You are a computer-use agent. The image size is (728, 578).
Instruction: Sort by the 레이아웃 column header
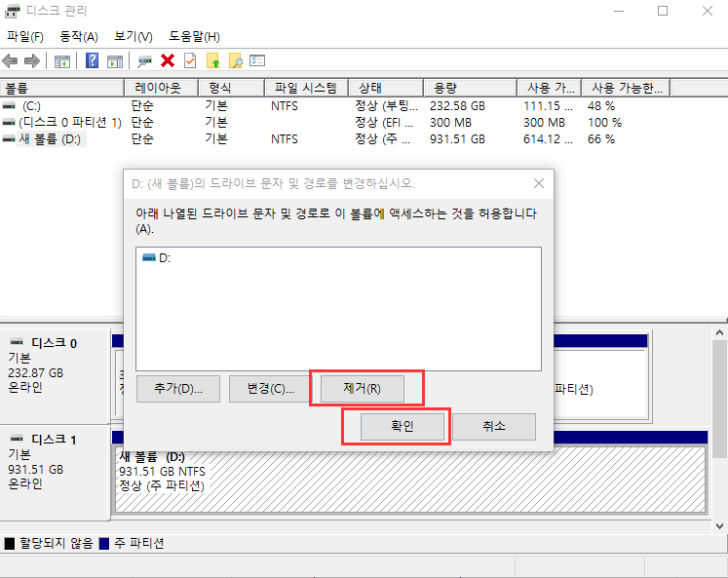click(161, 88)
